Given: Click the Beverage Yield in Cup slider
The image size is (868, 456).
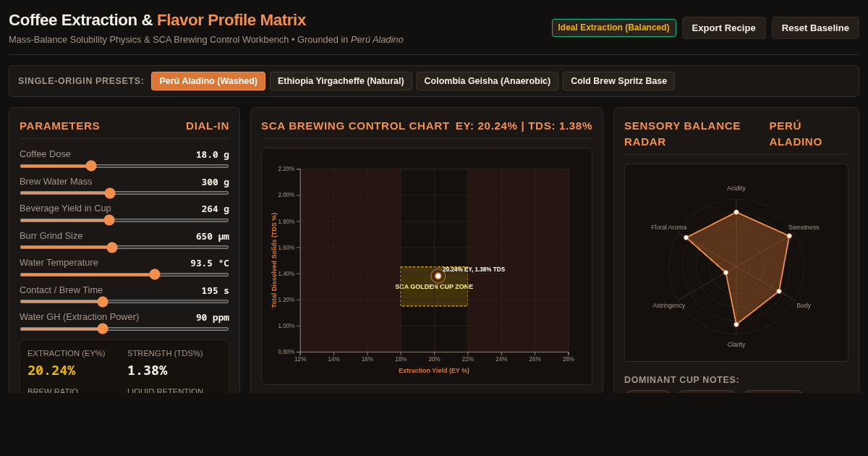Looking at the screenshot, I should [x=124, y=220].
